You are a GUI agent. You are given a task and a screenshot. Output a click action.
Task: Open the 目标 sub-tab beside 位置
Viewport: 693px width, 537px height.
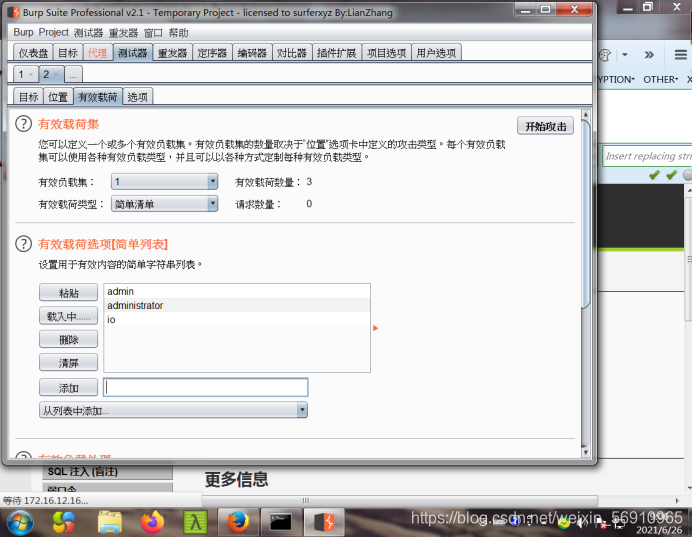coord(28,97)
